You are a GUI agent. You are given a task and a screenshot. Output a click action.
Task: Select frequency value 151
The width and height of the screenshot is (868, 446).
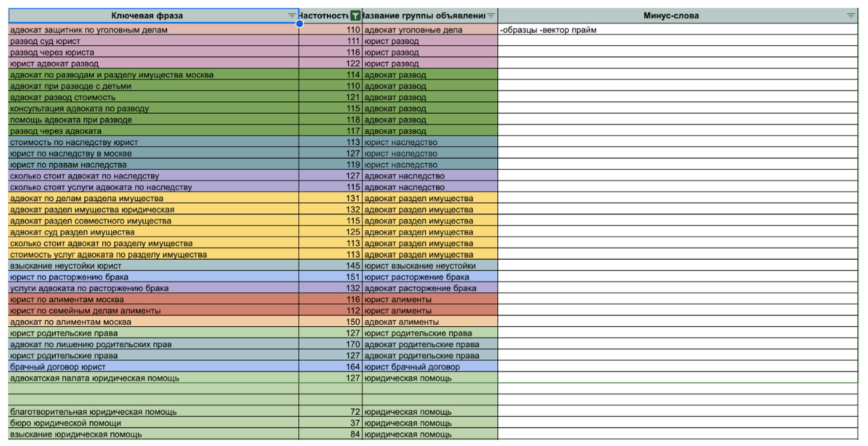click(x=331, y=277)
